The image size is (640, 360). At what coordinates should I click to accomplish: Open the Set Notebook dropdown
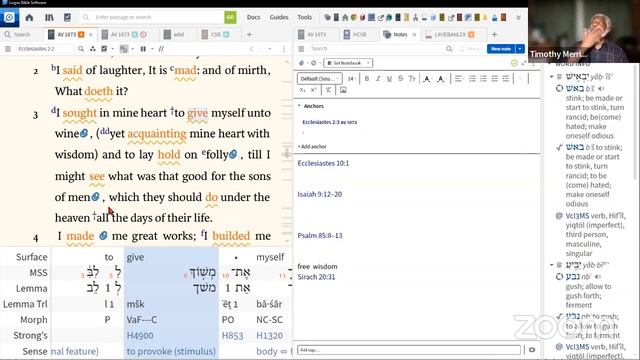tap(348, 63)
